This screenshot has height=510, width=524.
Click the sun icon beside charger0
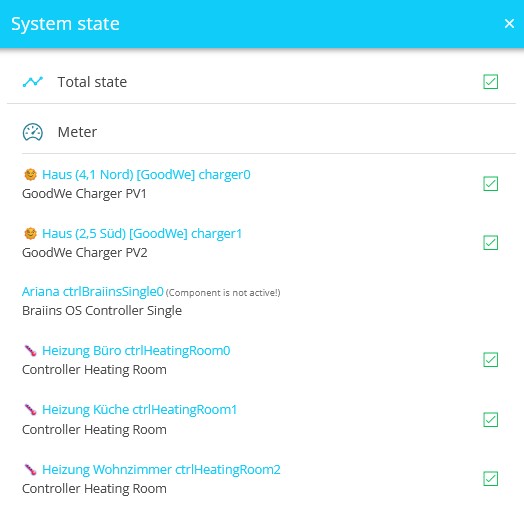tap(30, 174)
